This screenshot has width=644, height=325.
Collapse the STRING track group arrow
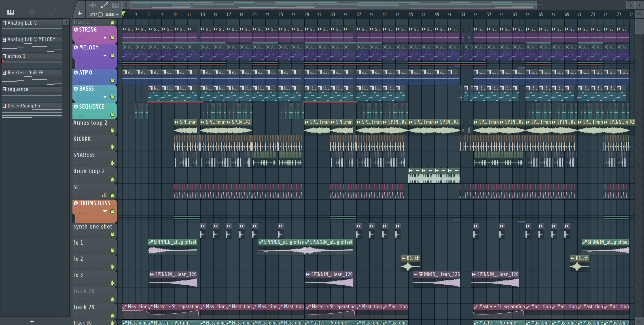(x=105, y=38)
